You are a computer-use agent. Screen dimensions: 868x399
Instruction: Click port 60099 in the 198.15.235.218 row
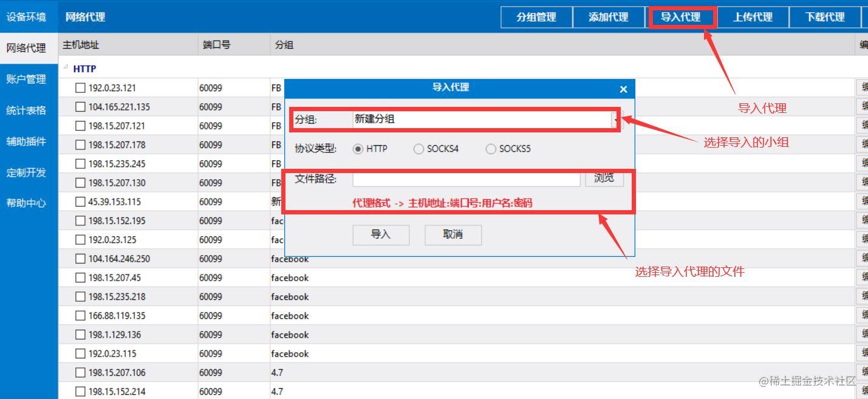[211, 297]
